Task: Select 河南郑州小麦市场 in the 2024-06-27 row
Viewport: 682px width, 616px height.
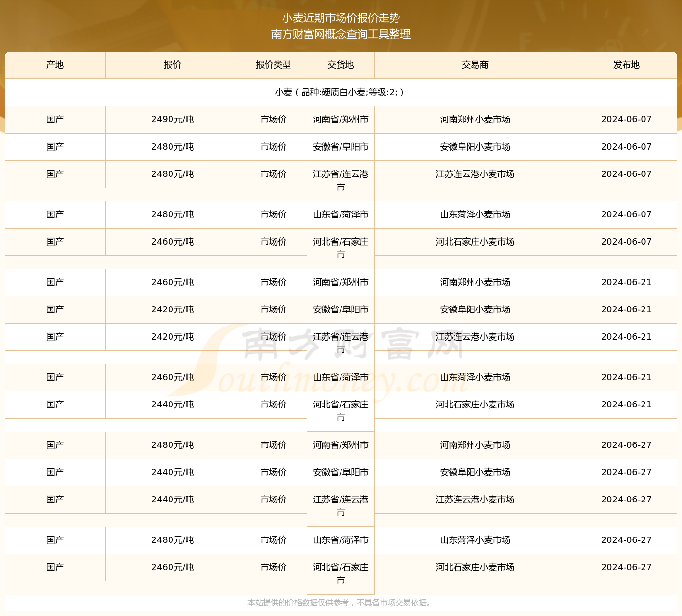Action: (x=475, y=445)
